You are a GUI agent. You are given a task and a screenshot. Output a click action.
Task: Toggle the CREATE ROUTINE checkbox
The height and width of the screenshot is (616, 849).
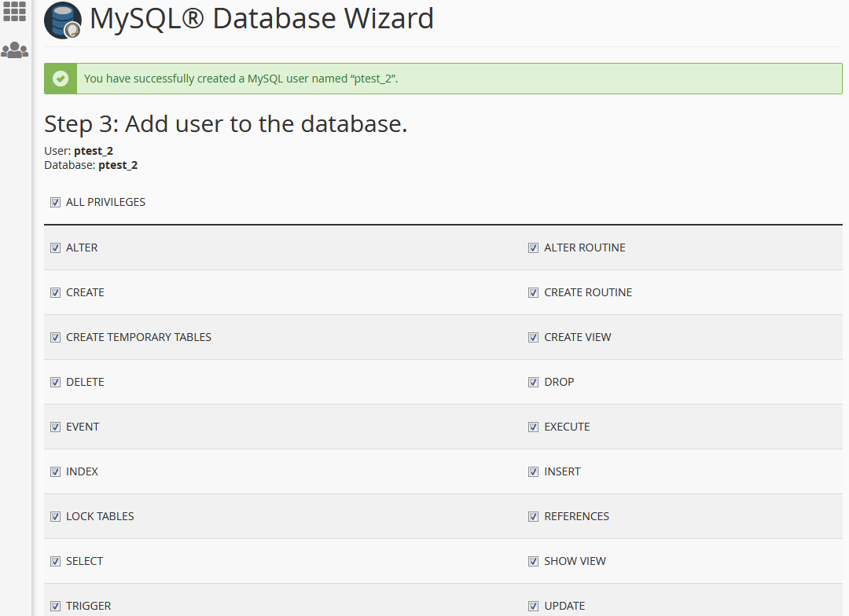[x=533, y=293]
